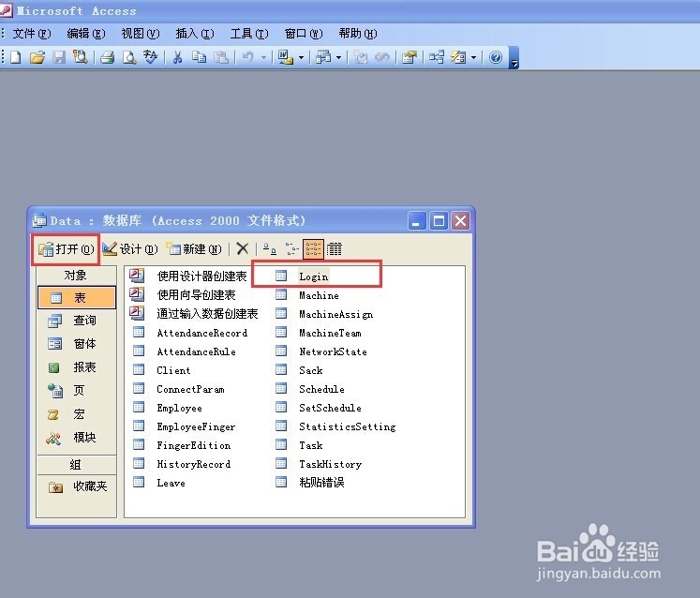Click the Spelling check toolbar icon
The height and width of the screenshot is (598, 700).
151,57
